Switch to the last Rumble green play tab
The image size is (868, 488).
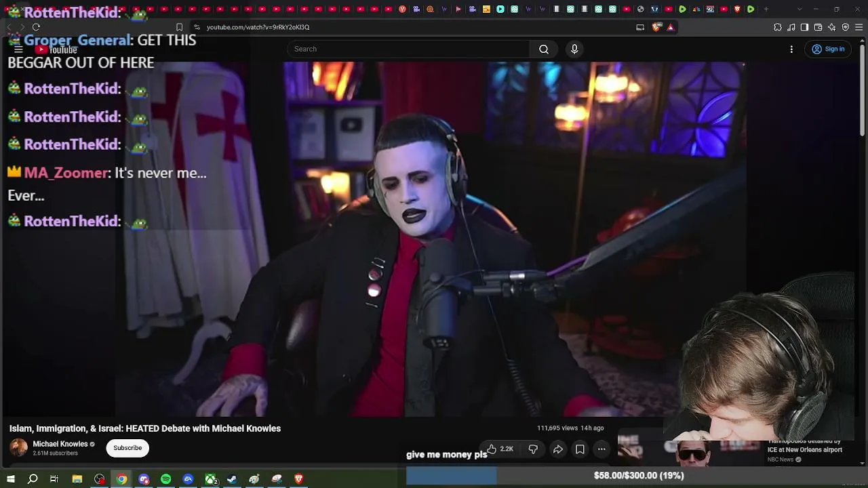751,9
